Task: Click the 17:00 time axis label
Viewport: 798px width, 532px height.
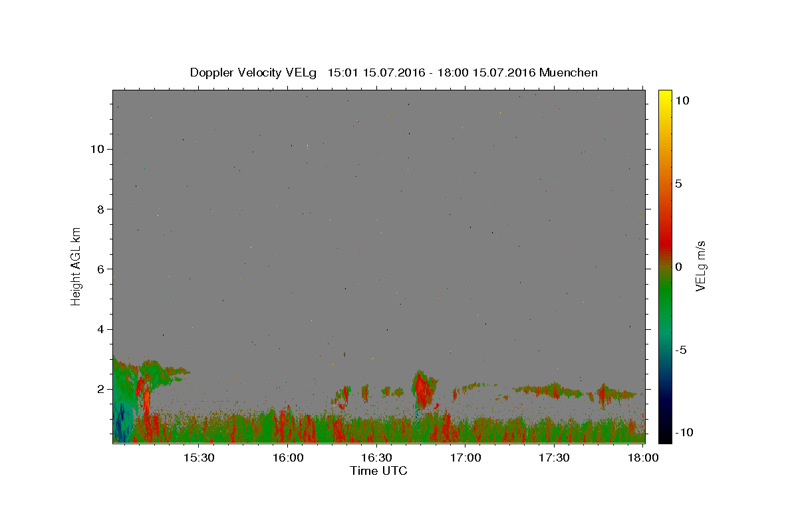Action: pos(466,458)
